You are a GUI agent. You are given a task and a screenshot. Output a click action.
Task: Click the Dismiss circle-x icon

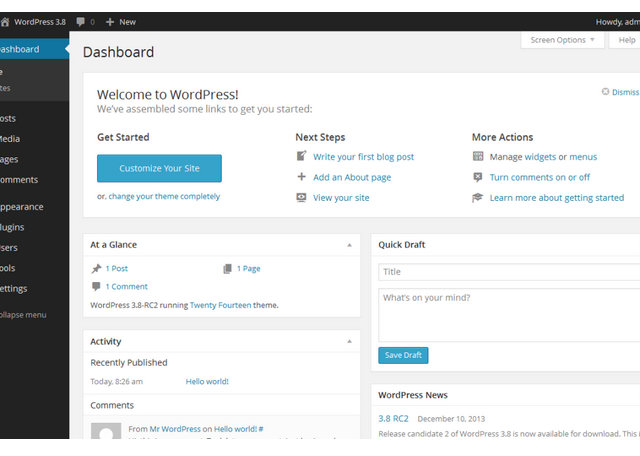605,91
